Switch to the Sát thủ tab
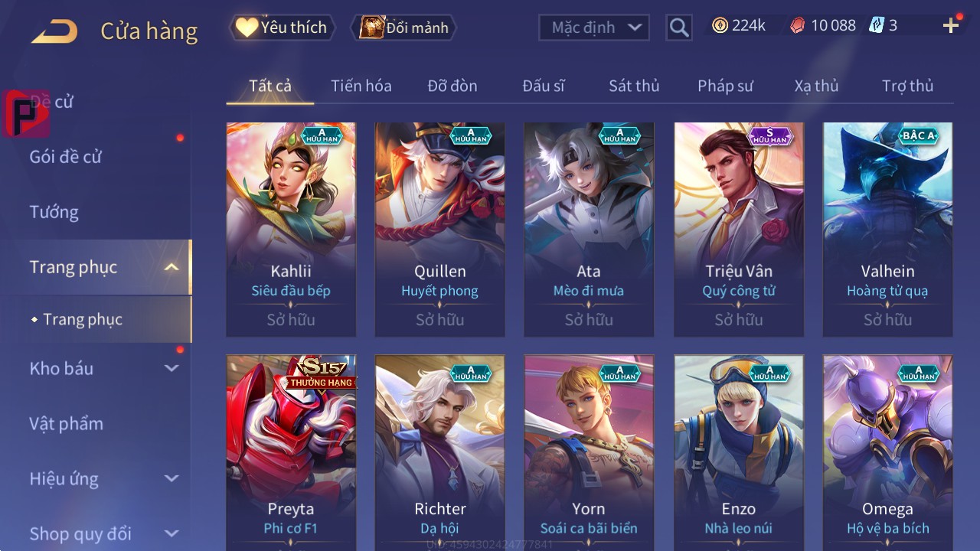980x551 pixels. 634,86
